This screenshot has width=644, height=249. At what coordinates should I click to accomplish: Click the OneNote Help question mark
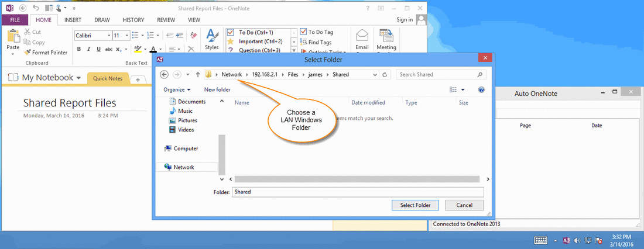(367, 8)
